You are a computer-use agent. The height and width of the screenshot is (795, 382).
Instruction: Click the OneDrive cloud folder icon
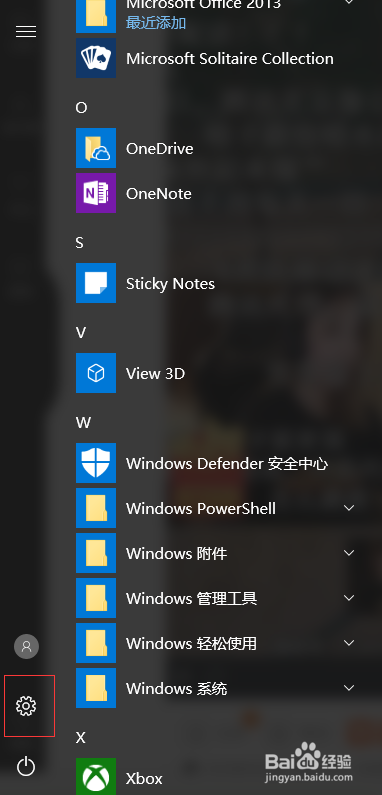(96, 148)
